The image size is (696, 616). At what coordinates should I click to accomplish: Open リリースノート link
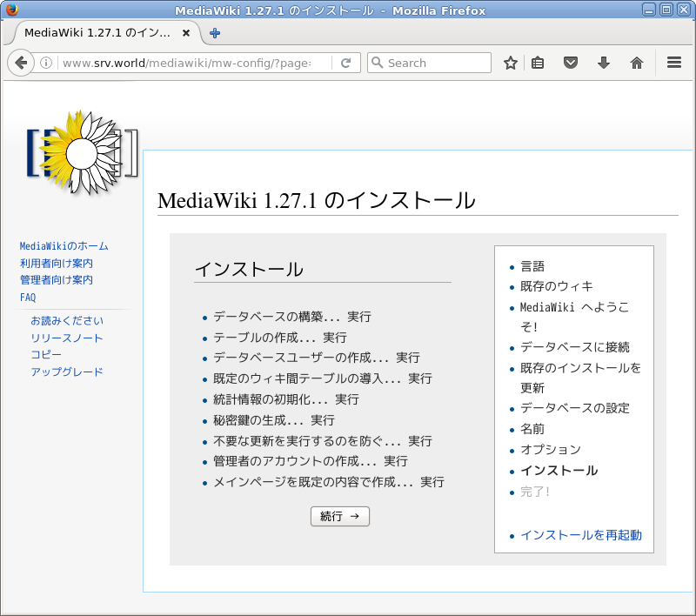point(67,338)
